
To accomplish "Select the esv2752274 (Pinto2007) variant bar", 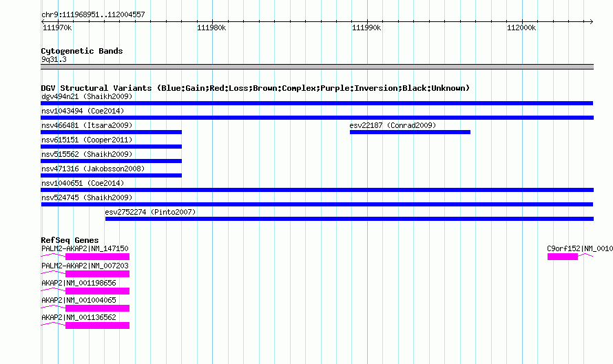I will 349,219.
